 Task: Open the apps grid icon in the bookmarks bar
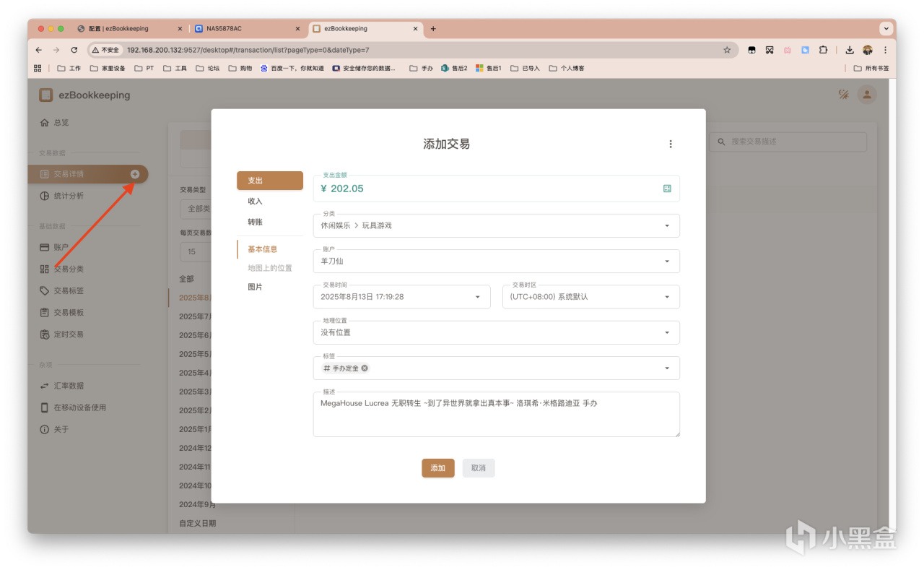pos(38,68)
